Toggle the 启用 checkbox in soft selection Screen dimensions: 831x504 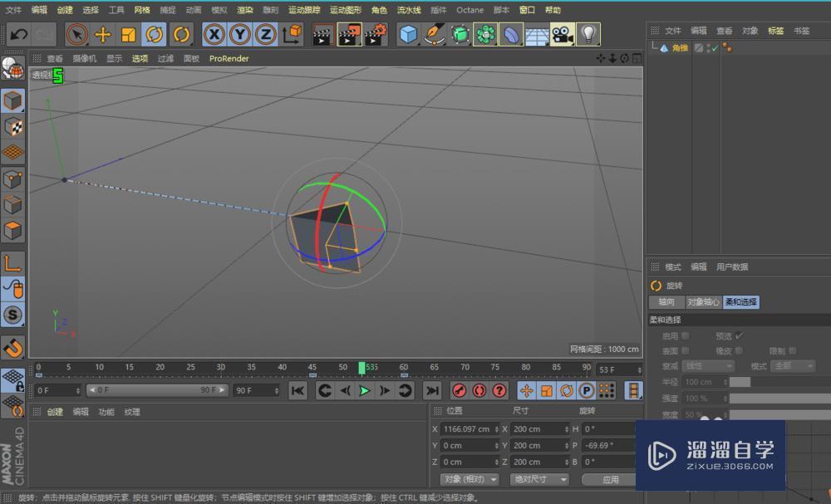(x=686, y=335)
